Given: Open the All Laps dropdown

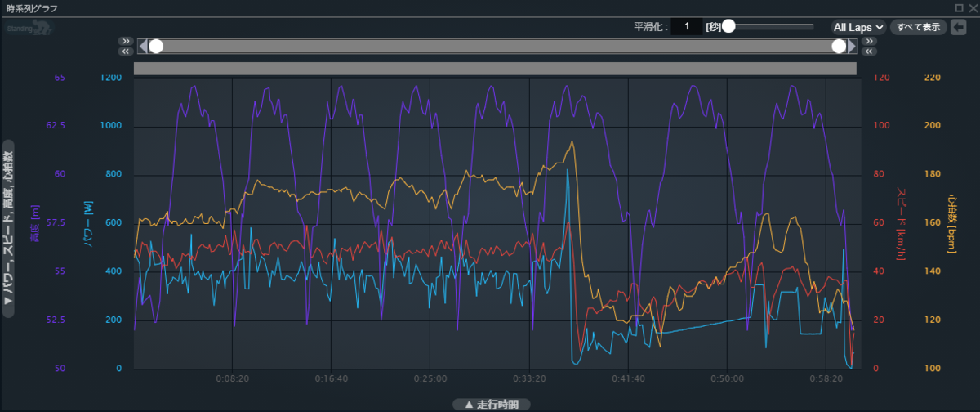Looking at the screenshot, I should (x=858, y=27).
